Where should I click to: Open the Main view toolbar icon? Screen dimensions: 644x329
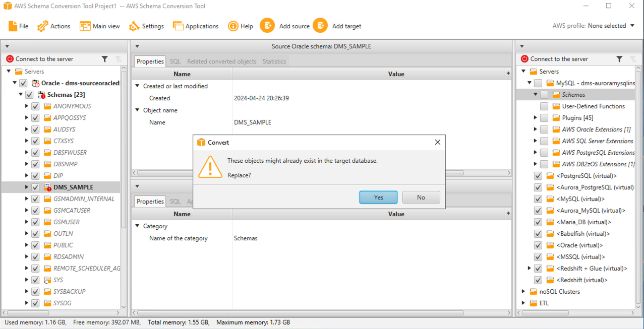[x=85, y=26]
